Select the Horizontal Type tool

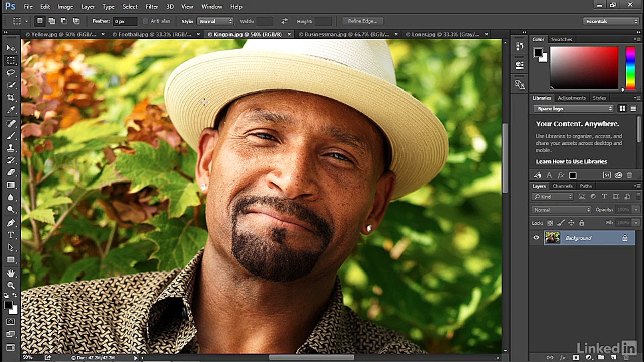click(x=11, y=235)
